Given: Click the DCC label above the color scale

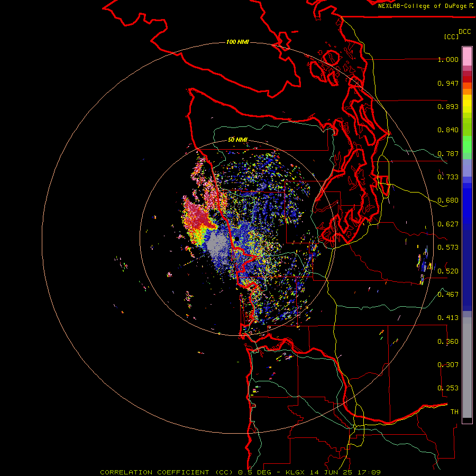Looking at the screenshot, I should click(464, 32).
